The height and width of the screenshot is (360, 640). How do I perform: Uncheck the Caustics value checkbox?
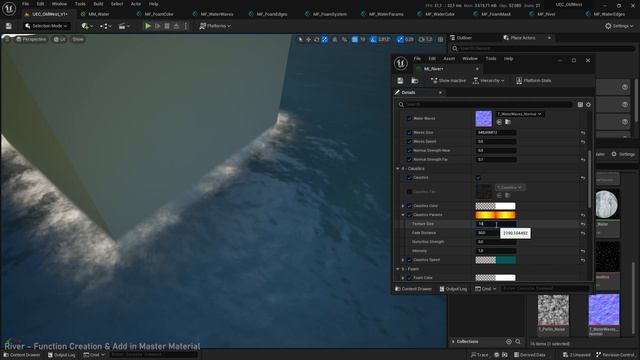(x=478, y=178)
